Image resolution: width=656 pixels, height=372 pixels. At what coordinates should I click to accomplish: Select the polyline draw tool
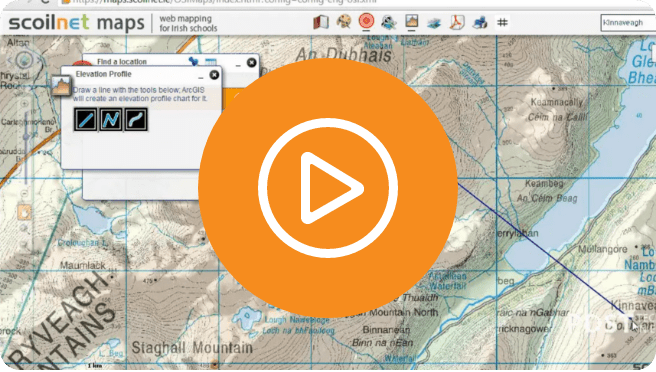point(111,120)
